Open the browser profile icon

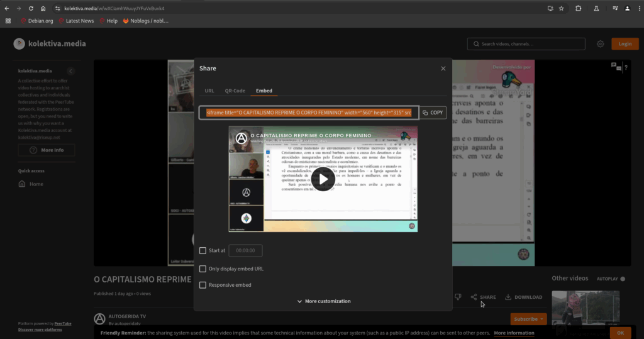point(627,8)
